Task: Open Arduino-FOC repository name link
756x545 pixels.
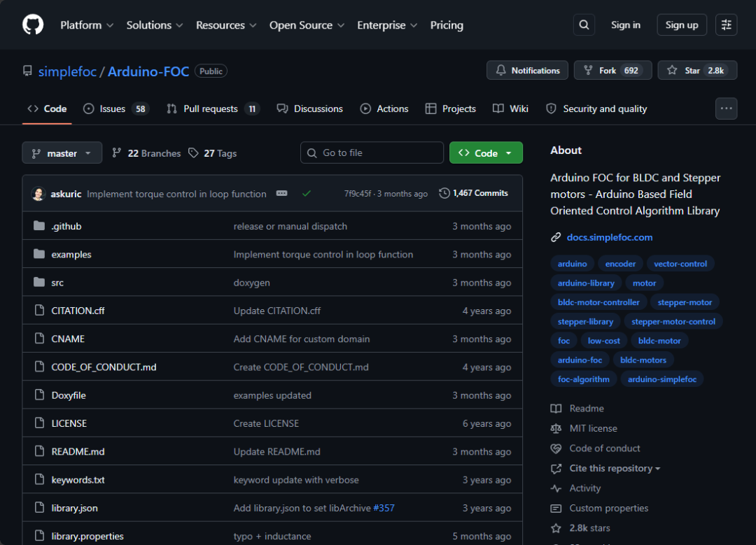Action: tap(148, 71)
